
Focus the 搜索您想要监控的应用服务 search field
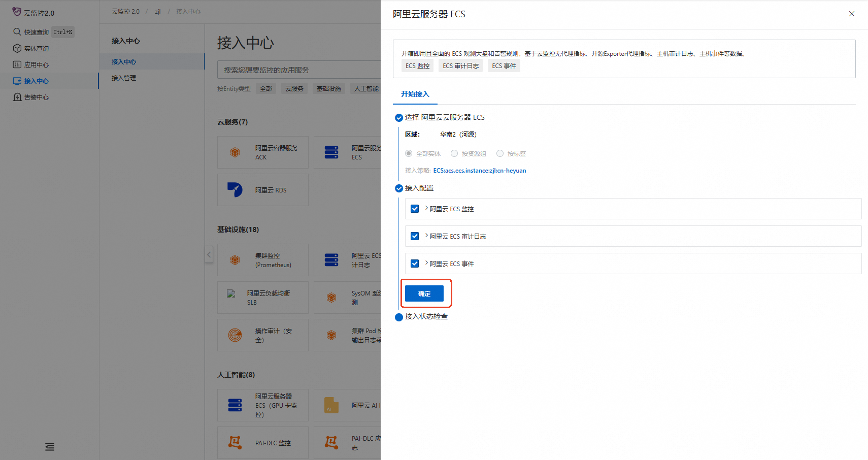point(299,70)
